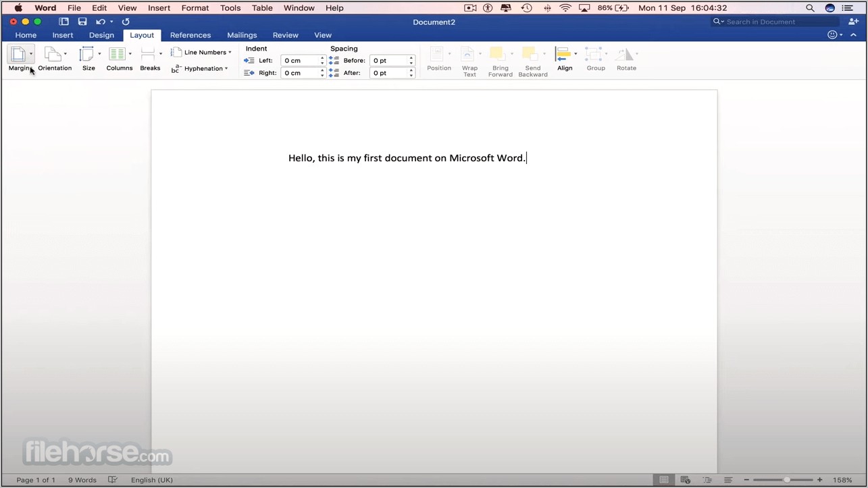This screenshot has height=488, width=868.
Task: Expand the Undo history dropdown arrow
Action: tap(111, 22)
